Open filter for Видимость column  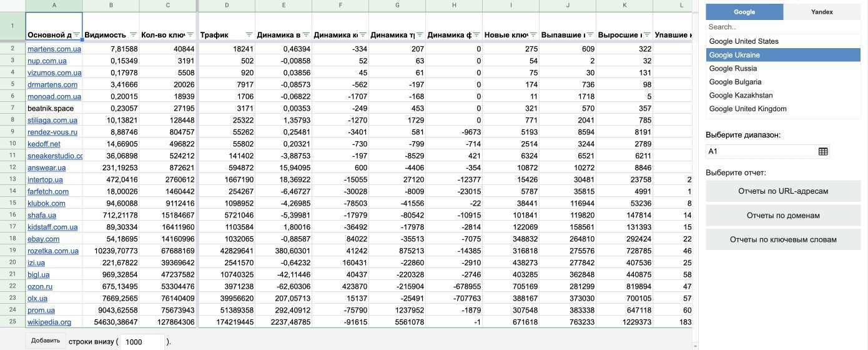tap(133, 35)
